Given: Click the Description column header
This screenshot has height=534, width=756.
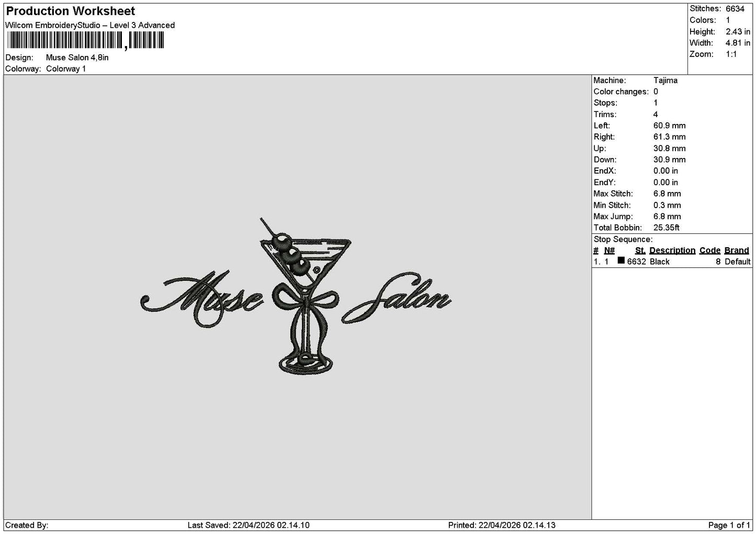Looking at the screenshot, I should tap(672, 251).
